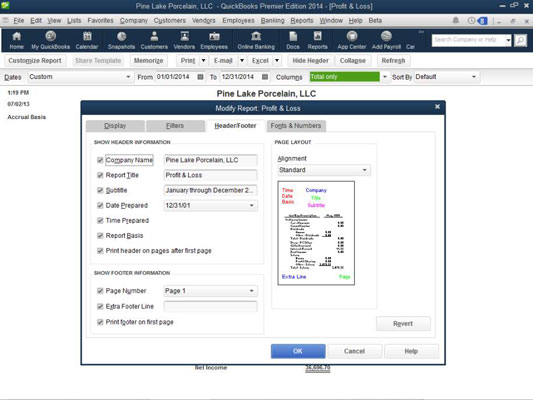Image resolution: width=533 pixels, height=400 pixels.
Task: Open the App Center icon
Action: pyautogui.click(x=351, y=40)
